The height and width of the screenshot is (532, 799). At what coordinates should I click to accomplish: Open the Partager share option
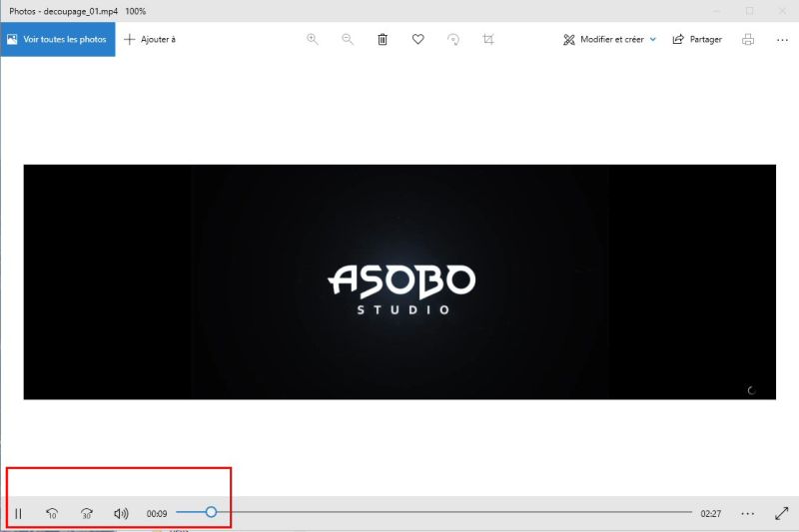click(697, 39)
